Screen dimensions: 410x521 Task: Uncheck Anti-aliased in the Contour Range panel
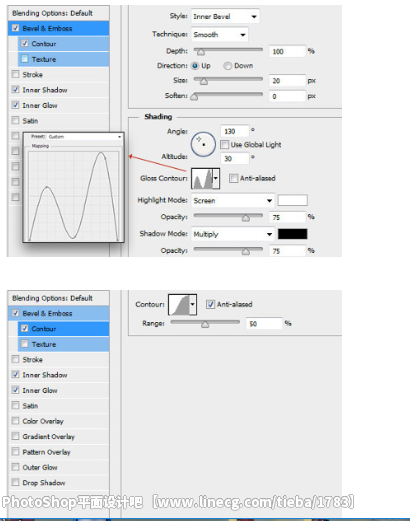pos(210,304)
